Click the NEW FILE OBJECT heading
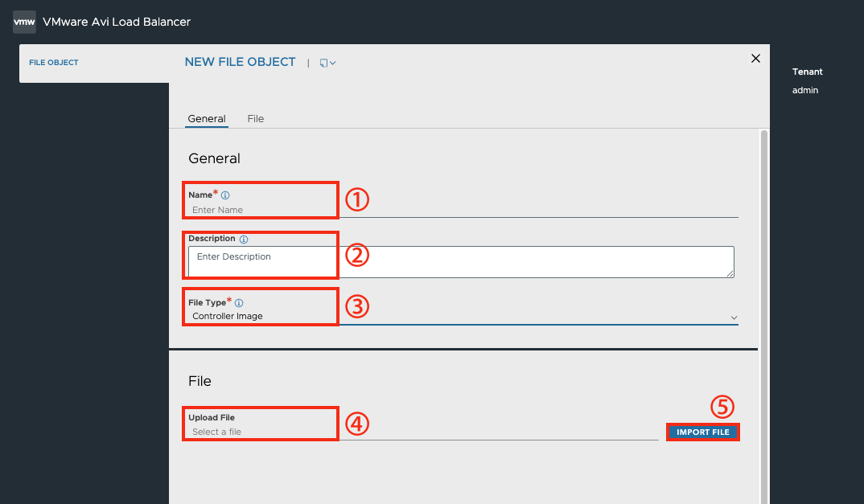 [x=241, y=62]
